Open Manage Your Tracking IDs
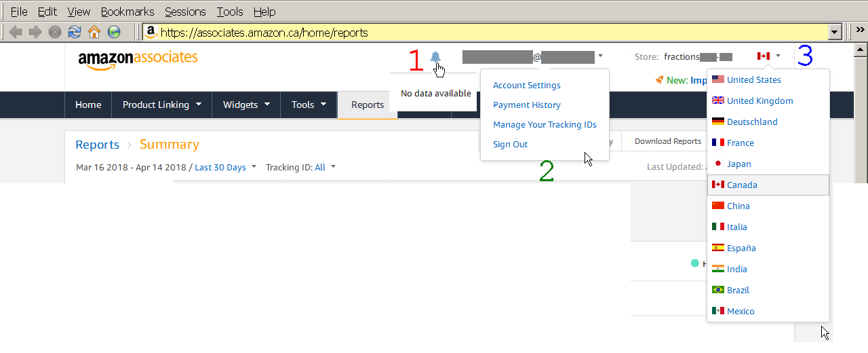 pos(545,125)
